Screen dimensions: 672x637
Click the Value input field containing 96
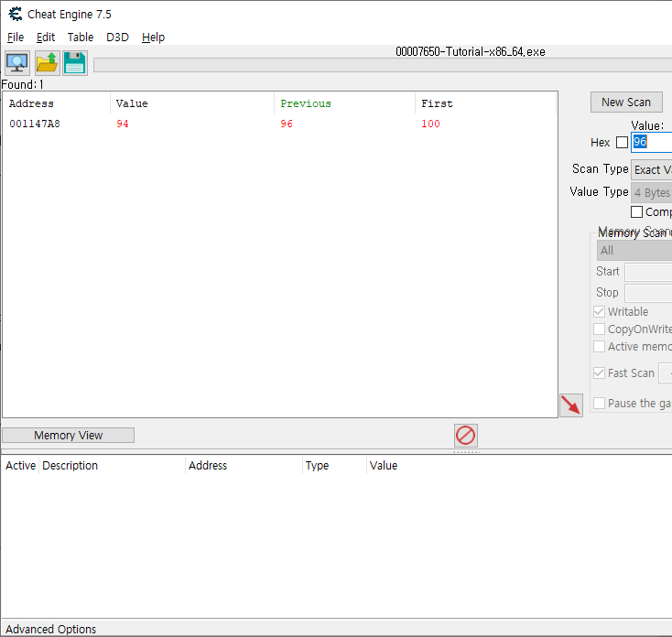652,142
